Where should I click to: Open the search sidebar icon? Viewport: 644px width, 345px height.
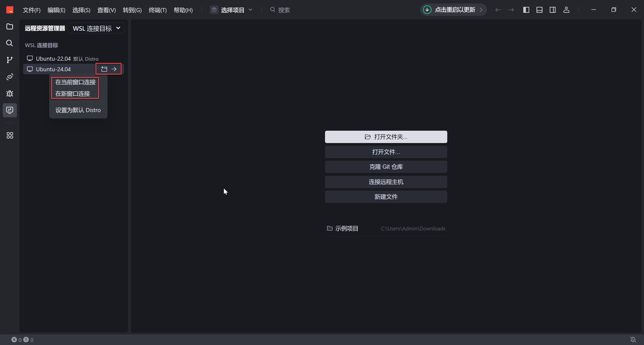click(x=10, y=43)
